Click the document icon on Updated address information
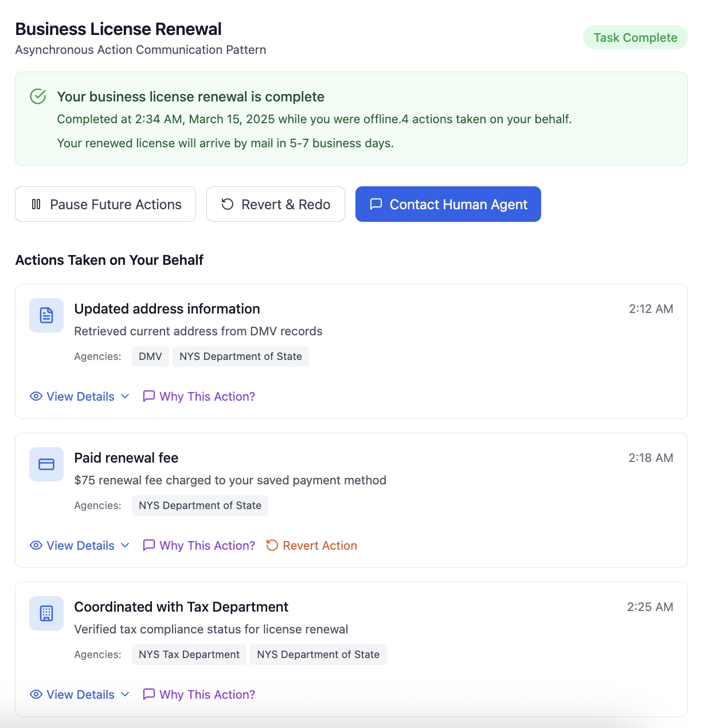The height and width of the screenshot is (728, 704). [46, 315]
